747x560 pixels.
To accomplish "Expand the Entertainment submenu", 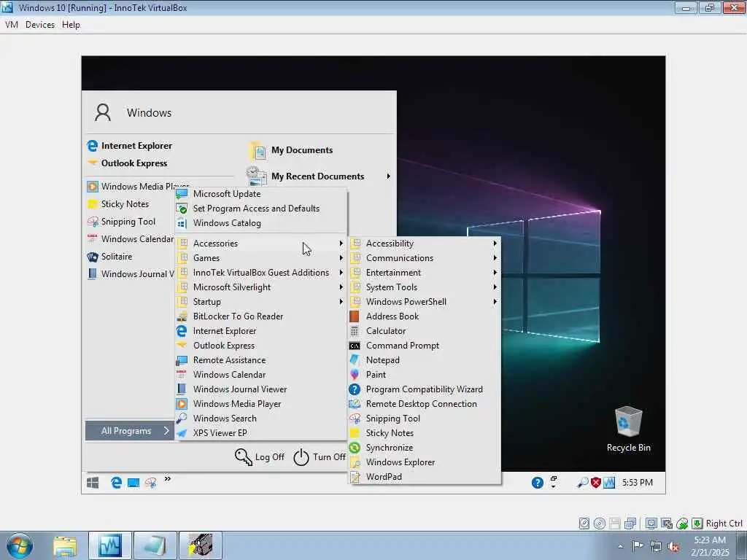I will (425, 273).
